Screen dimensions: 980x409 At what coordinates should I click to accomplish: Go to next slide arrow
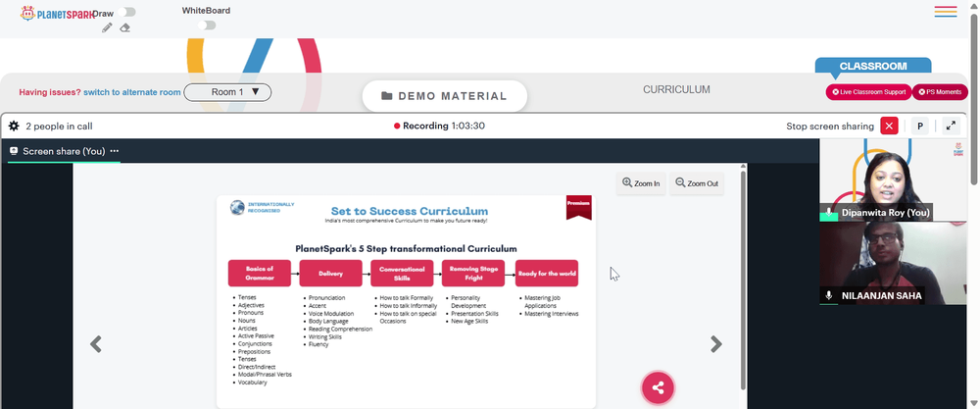coord(716,344)
